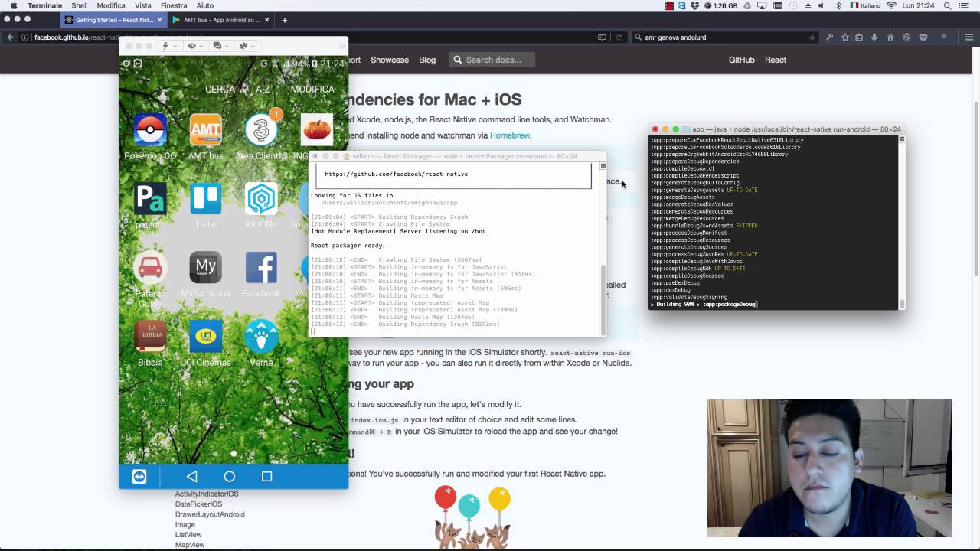Select the Getting Started React Native tab
The image size is (980, 551).
[113, 20]
